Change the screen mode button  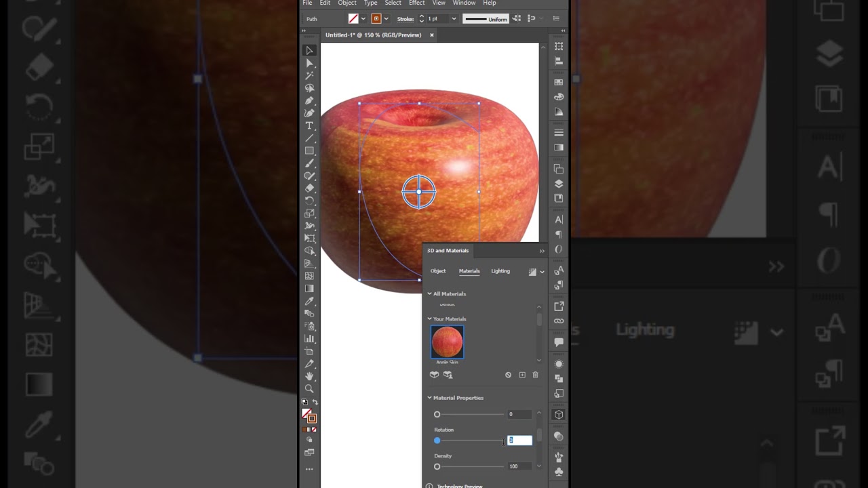click(x=309, y=453)
